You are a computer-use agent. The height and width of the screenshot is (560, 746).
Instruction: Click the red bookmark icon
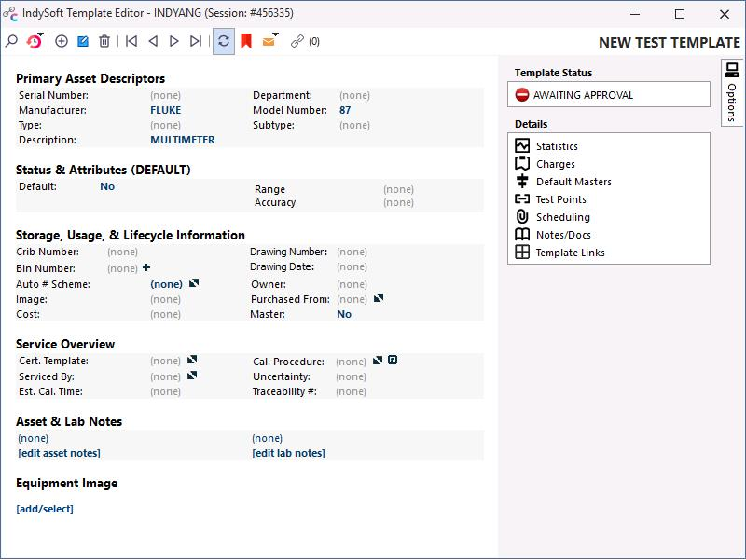coord(246,41)
